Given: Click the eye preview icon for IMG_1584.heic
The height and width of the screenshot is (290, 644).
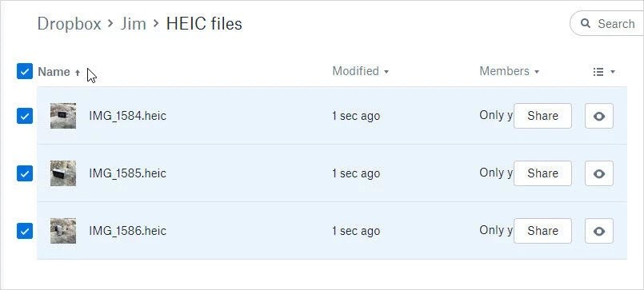Looking at the screenshot, I should coord(599,116).
